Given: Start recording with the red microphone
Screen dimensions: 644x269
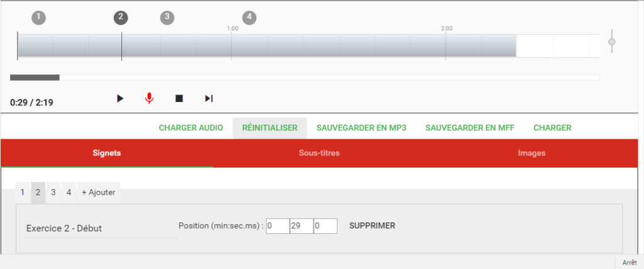Looking at the screenshot, I should point(149,98).
